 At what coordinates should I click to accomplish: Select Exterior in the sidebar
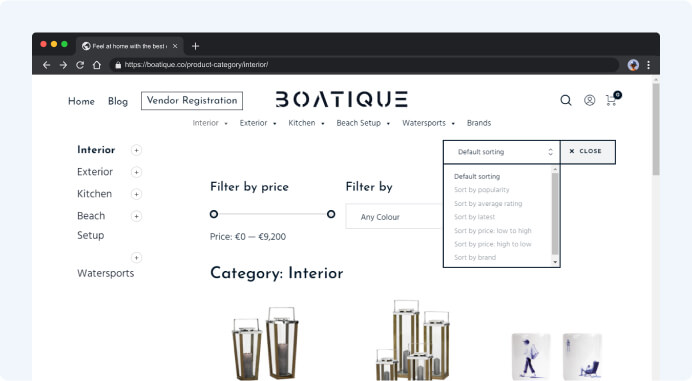(95, 172)
